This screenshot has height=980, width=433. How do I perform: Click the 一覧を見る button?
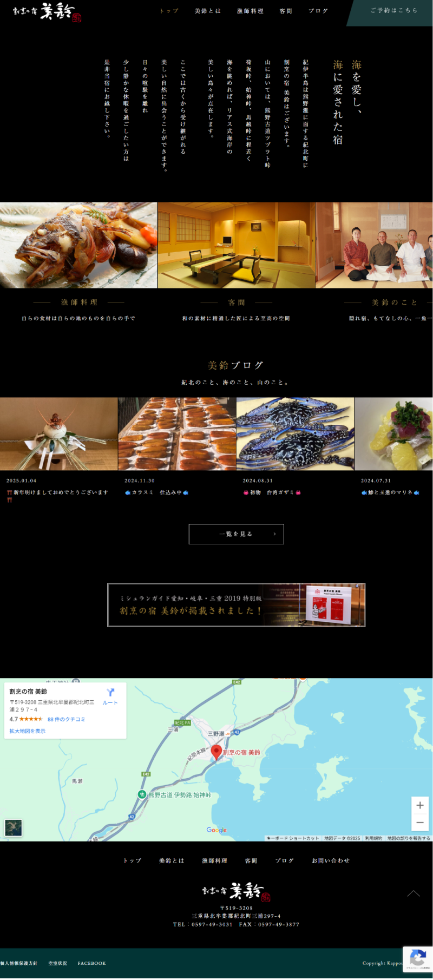click(236, 534)
